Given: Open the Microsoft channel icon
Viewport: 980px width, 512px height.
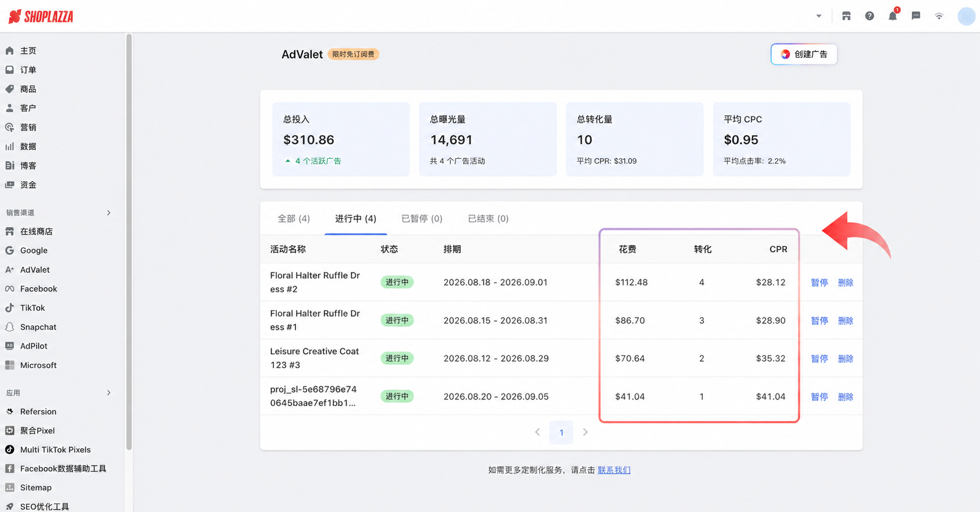Looking at the screenshot, I should pos(10,365).
